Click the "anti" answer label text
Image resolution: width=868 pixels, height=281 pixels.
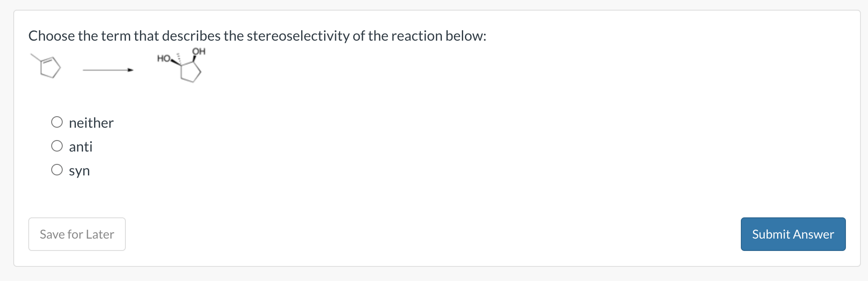tap(80, 146)
